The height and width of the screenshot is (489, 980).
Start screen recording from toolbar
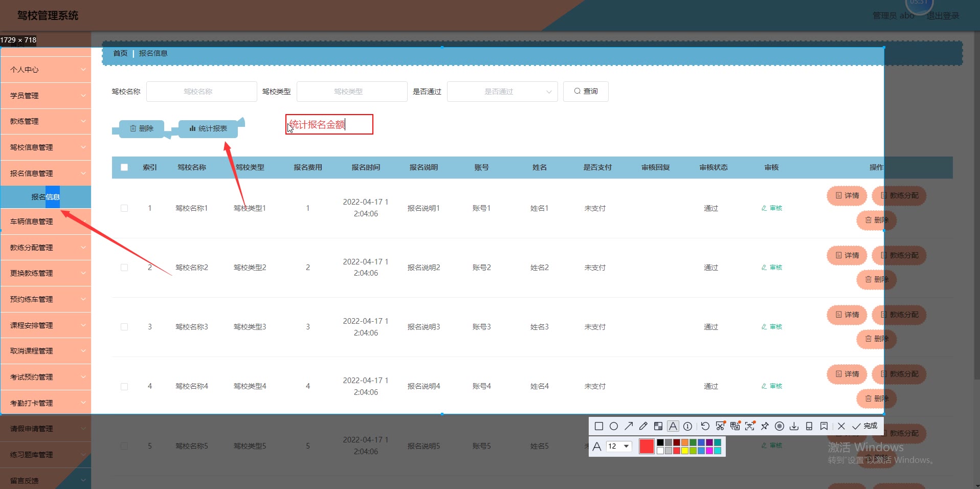779,426
